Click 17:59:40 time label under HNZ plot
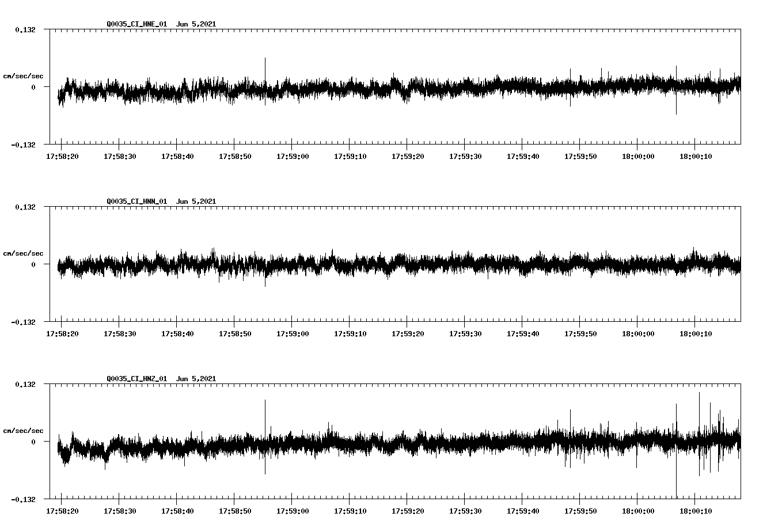782x532 pixels. point(523,511)
